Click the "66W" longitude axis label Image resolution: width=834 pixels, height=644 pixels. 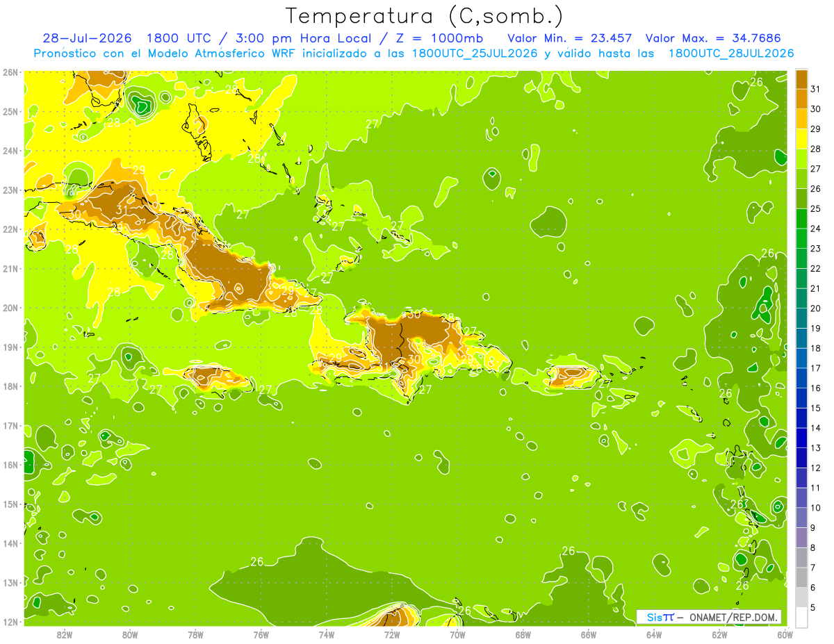(x=589, y=634)
